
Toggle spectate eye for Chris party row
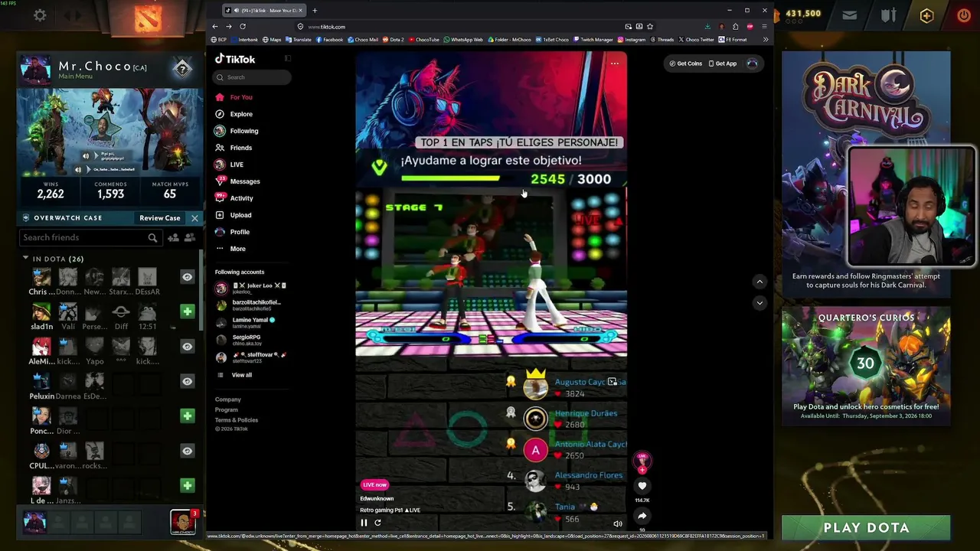tap(187, 277)
